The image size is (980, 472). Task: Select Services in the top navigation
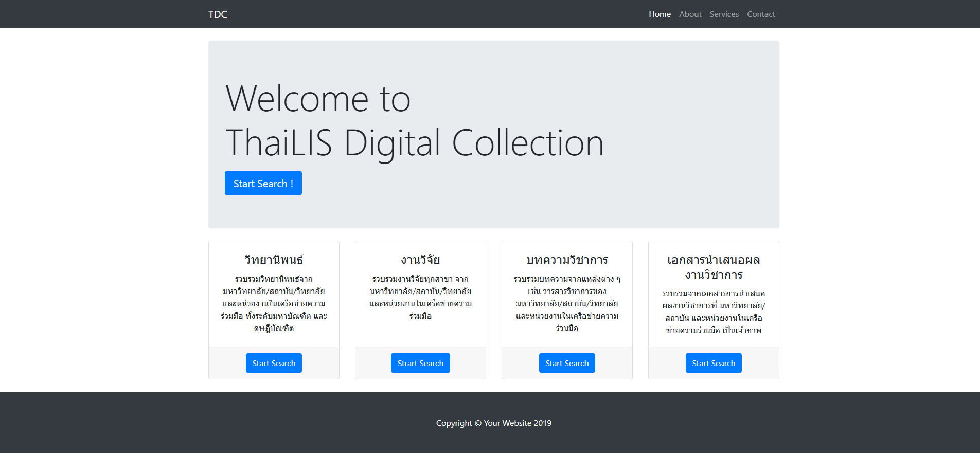click(x=724, y=14)
